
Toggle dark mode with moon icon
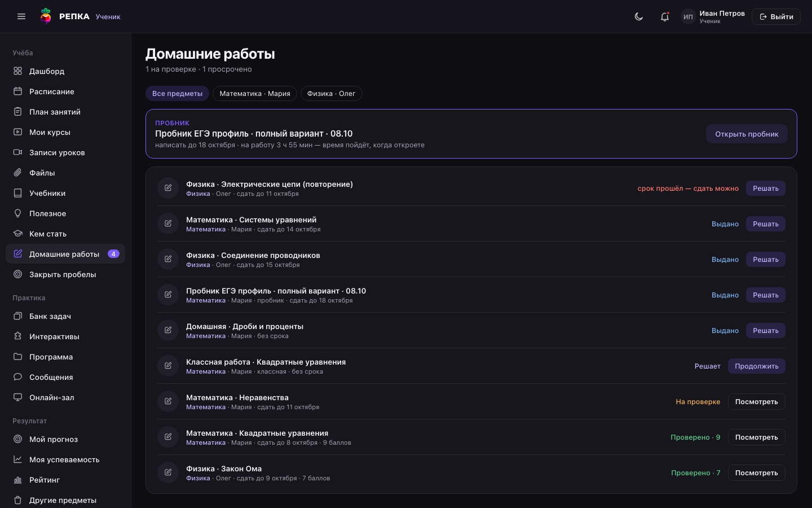click(x=639, y=16)
